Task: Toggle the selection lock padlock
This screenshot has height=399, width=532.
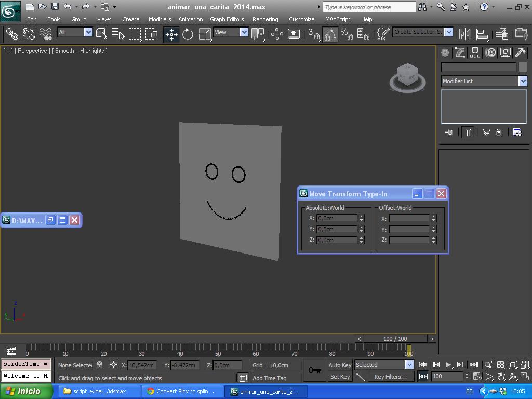Action: [x=100, y=365]
